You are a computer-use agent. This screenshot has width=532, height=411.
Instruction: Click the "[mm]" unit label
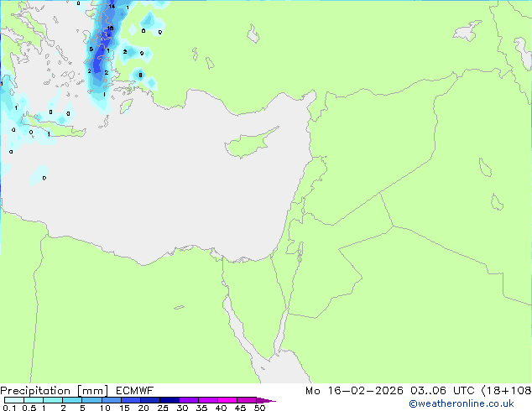click(x=93, y=391)
